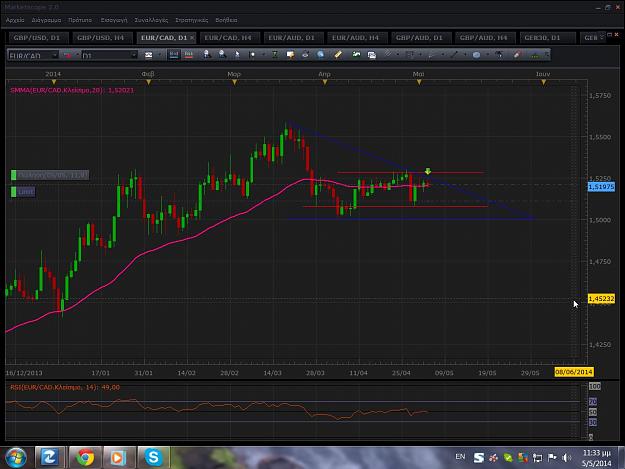Click the zoom out magnifier icon
Screen dimensions: 625x469
(222, 55)
